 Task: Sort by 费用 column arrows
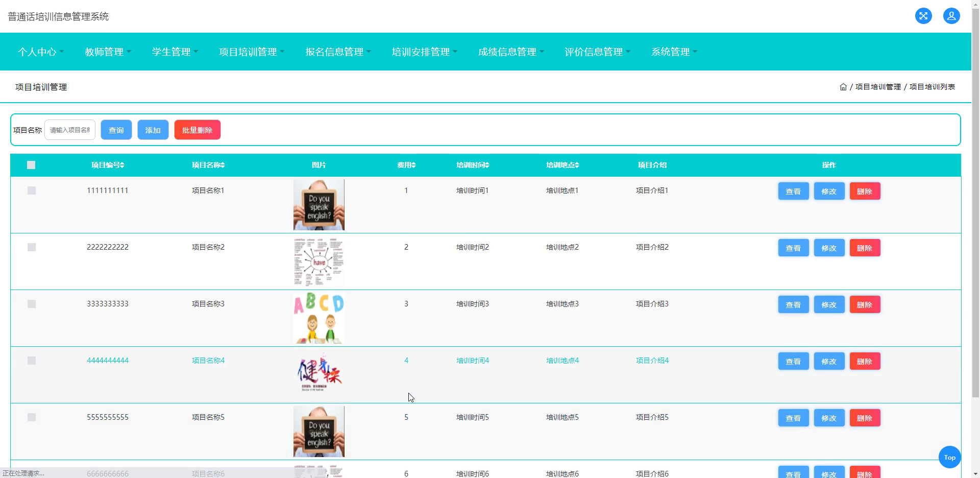[413, 165]
